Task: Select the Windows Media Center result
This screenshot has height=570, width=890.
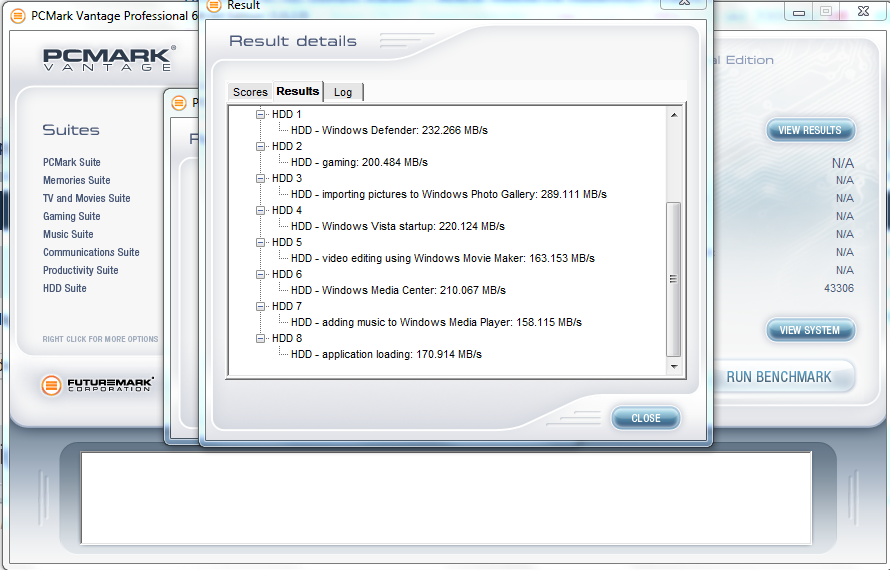Action: coord(398,290)
